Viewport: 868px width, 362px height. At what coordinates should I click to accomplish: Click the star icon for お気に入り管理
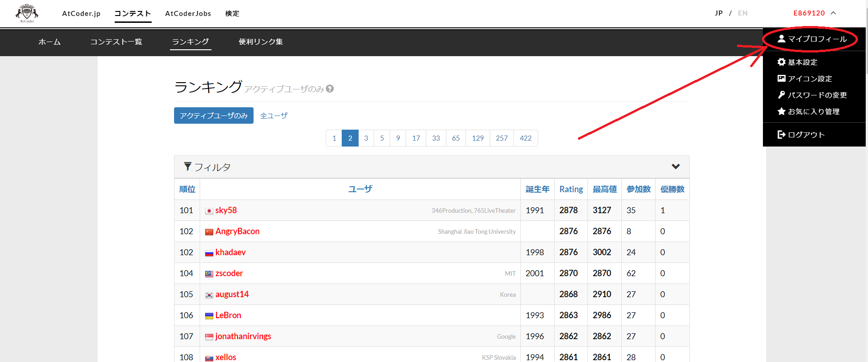click(x=782, y=111)
